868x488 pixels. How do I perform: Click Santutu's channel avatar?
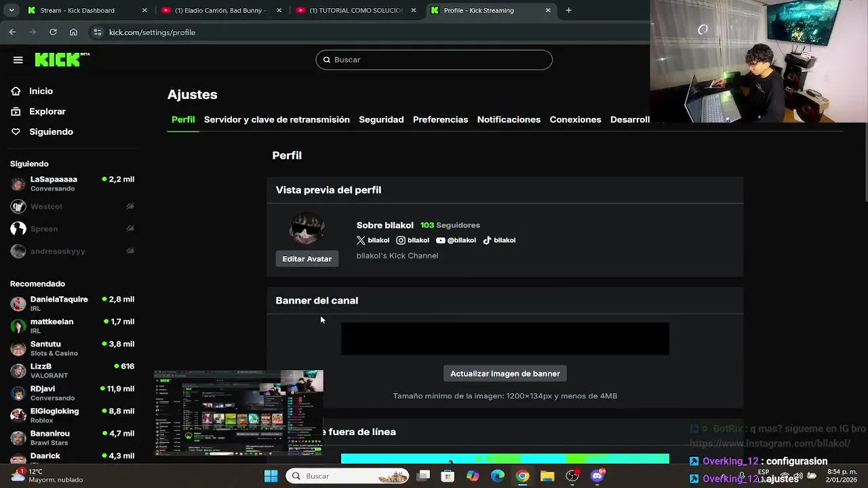tap(18, 348)
